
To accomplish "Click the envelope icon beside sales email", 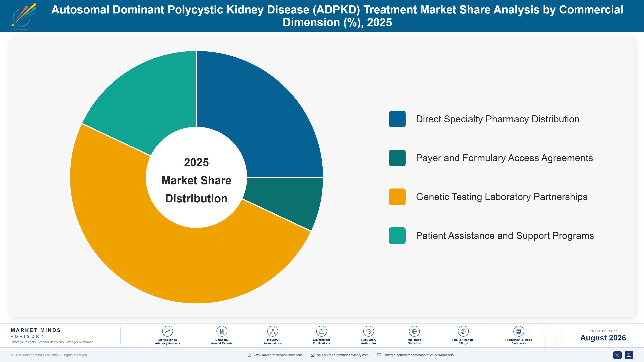I will pos(313,355).
